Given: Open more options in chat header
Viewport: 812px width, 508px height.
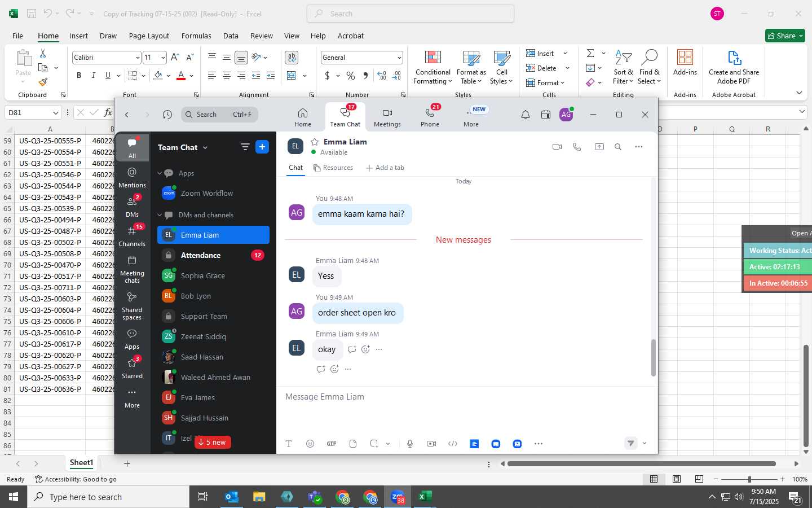Looking at the screenshot, I should (638, 147).
